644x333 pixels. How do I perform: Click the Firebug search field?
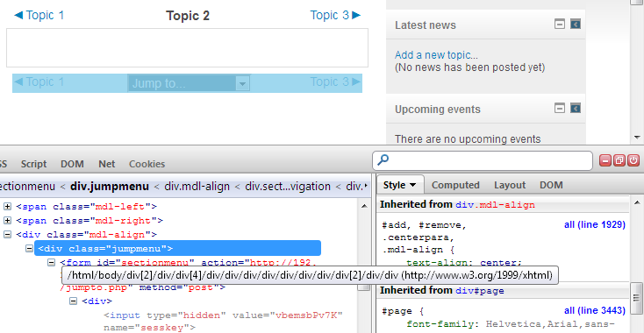pos(483,160)
